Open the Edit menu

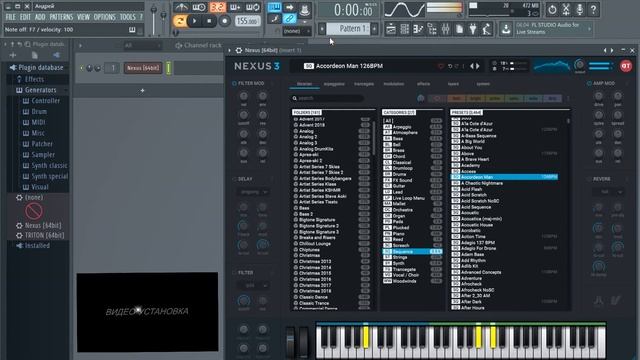pos(25,17)
